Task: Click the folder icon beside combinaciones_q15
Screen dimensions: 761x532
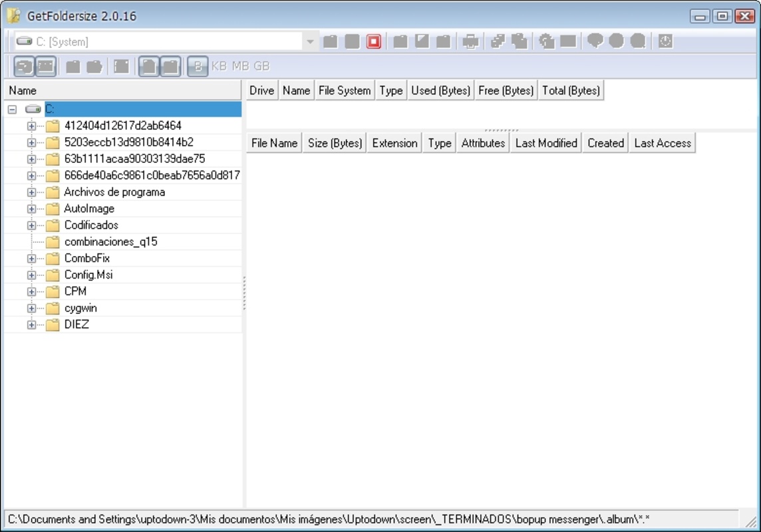Action: click(x=53, y=242)
